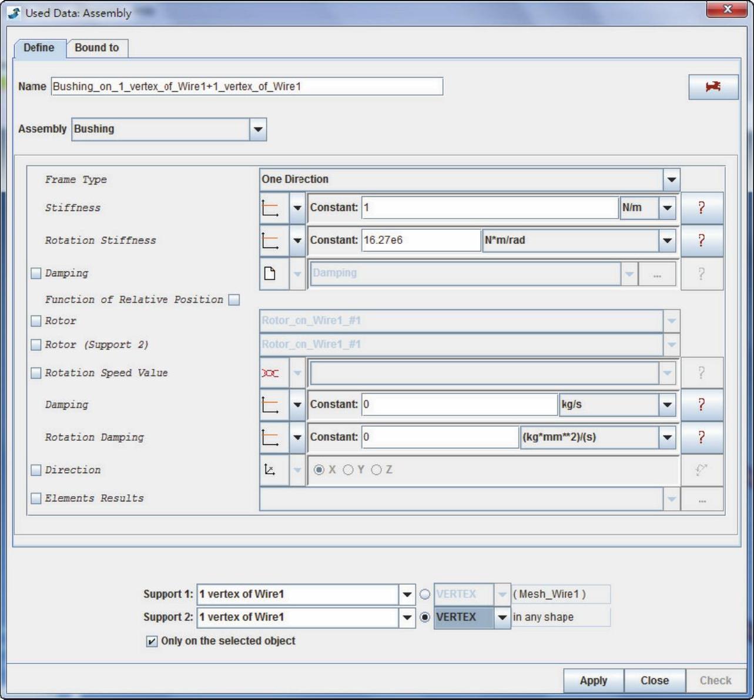The image size is (754, 700).
Task: Click the Stiffness function type icon
Action: pyautogui.click(x=270, y=208)
